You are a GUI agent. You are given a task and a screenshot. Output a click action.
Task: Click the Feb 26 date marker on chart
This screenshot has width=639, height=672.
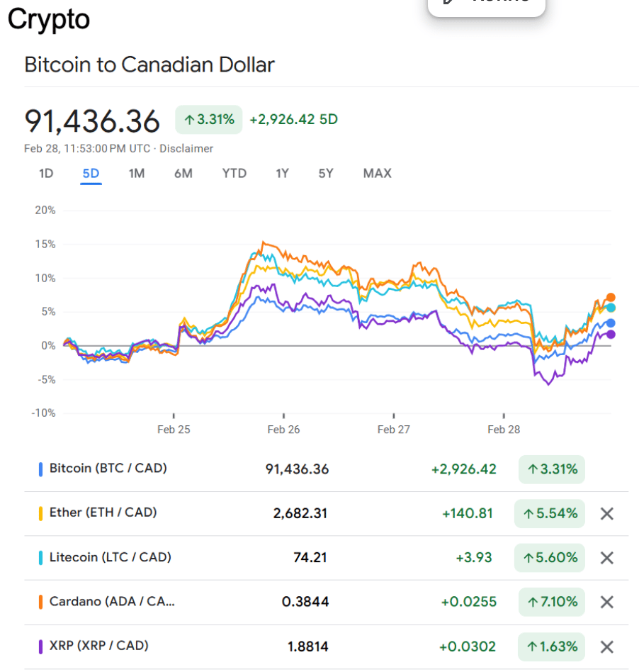(283, 429)
